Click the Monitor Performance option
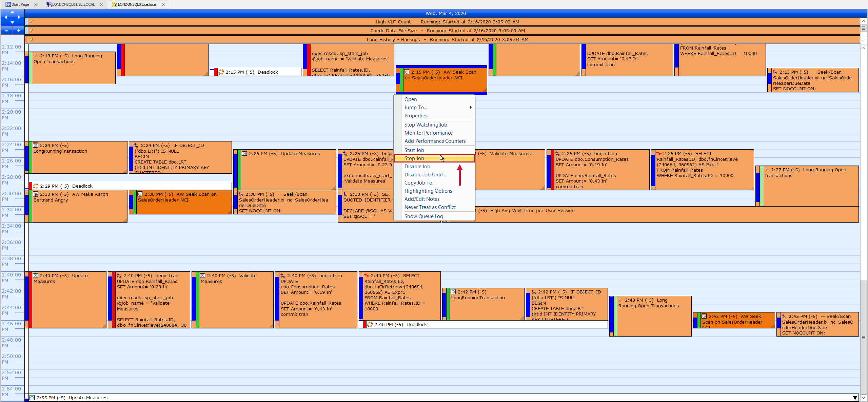 (x=428, y=133)
